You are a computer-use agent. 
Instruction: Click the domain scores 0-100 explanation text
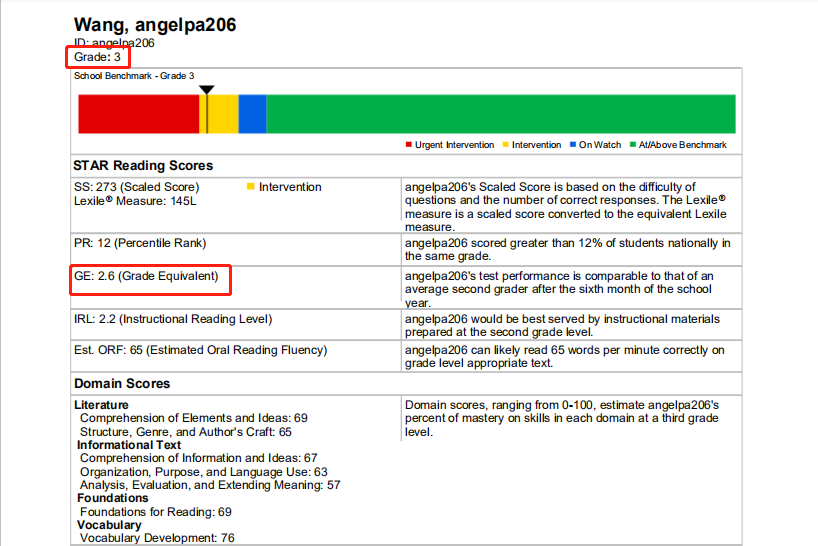[x=562, y=418]
